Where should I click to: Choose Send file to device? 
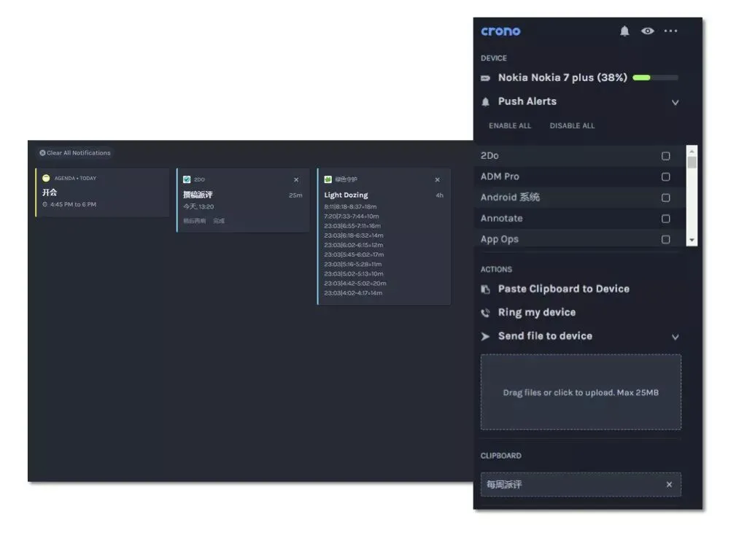coord(545,336)
